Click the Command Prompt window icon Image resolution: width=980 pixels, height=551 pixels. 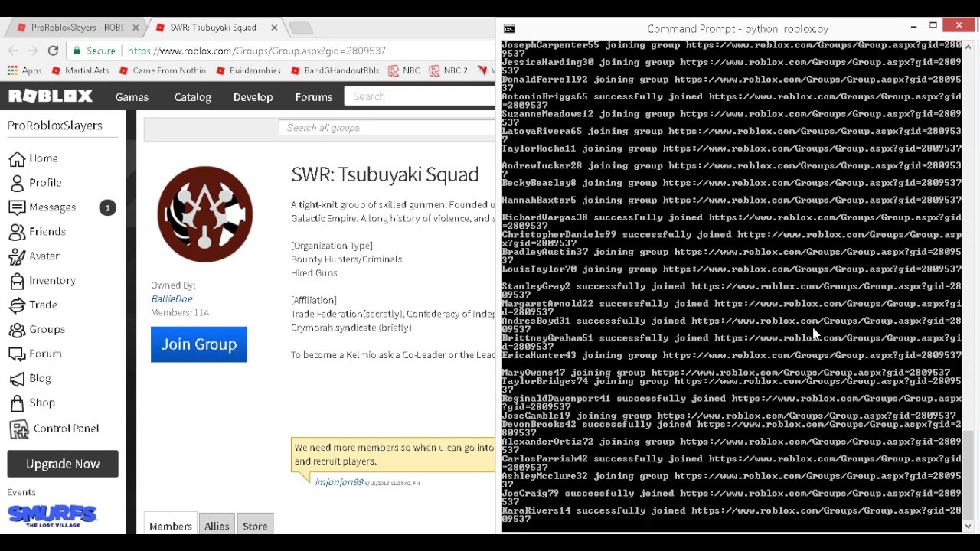coord(509,29)
